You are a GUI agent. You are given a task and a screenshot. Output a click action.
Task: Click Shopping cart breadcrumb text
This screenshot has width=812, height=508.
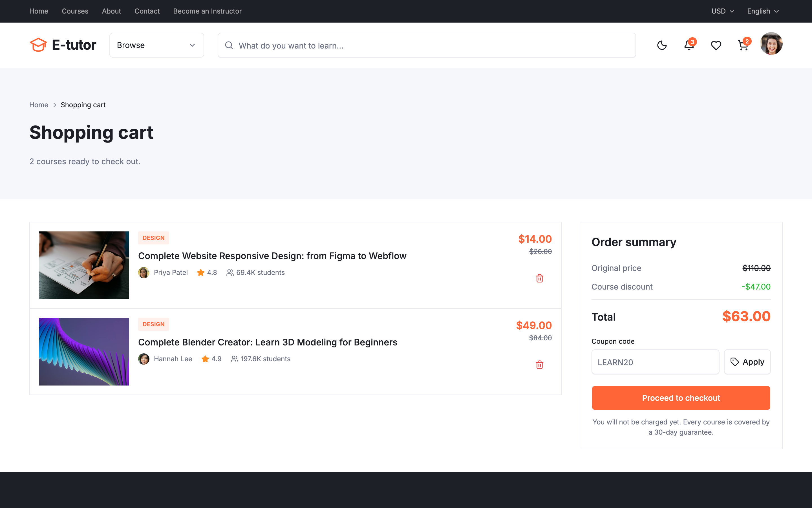83,105
